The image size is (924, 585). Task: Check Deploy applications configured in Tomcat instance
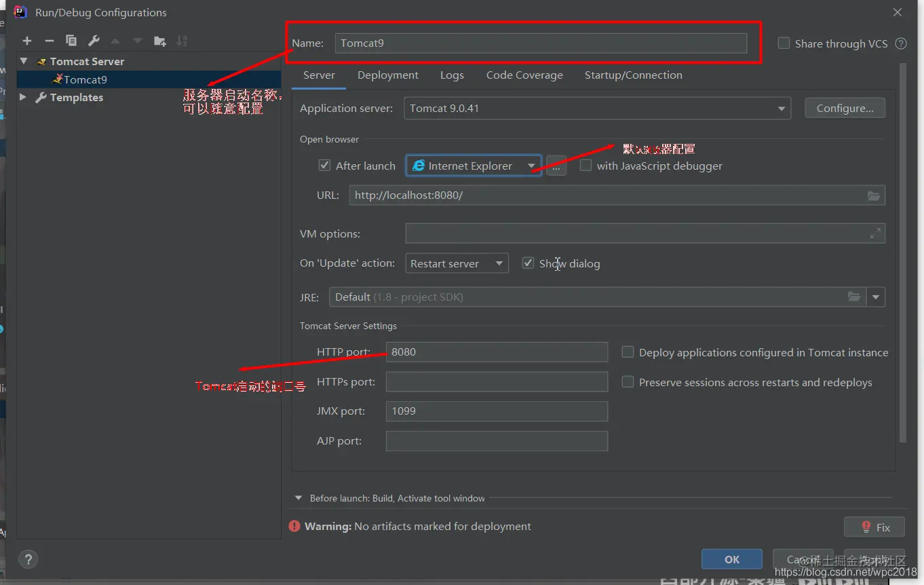[628, 352]
